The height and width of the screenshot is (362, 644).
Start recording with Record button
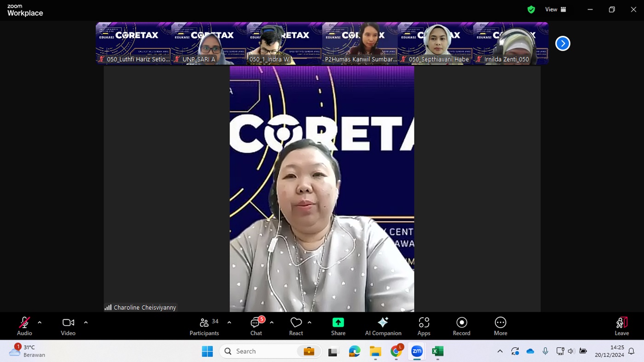click(x=461, y=326)
